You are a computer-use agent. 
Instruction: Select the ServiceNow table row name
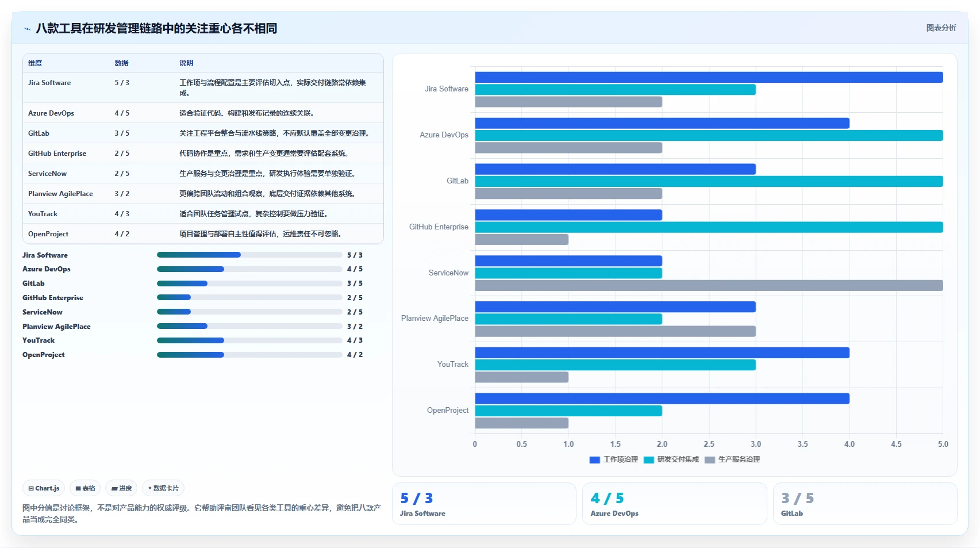tap(47, 174)
